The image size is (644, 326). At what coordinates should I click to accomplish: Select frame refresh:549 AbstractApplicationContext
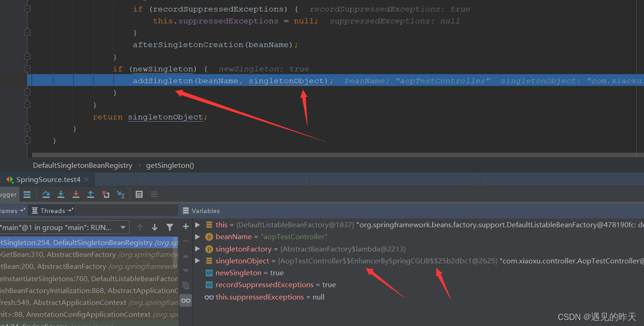[89, 302]
